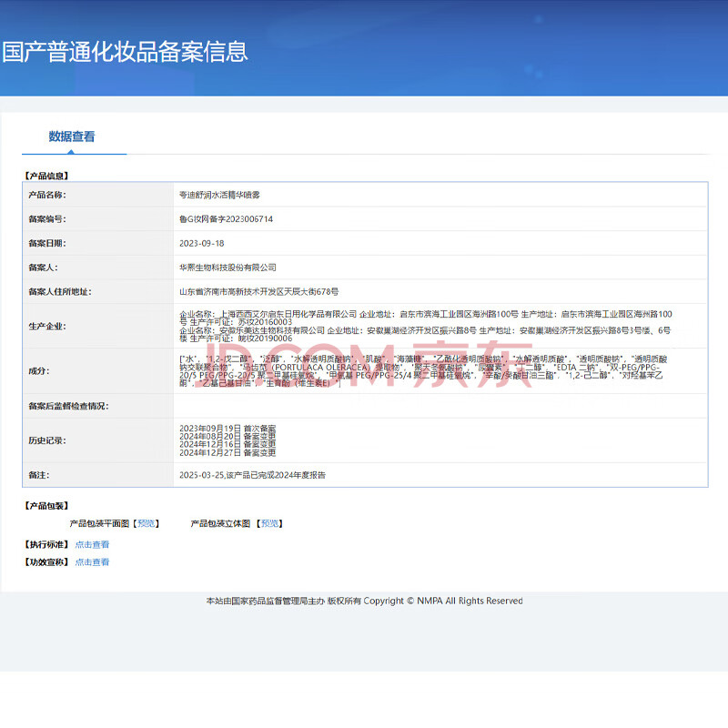The height and width of the screenshot is (728, 728).
Task: Click the 【产品信息】 section heading
Action: 45,175
